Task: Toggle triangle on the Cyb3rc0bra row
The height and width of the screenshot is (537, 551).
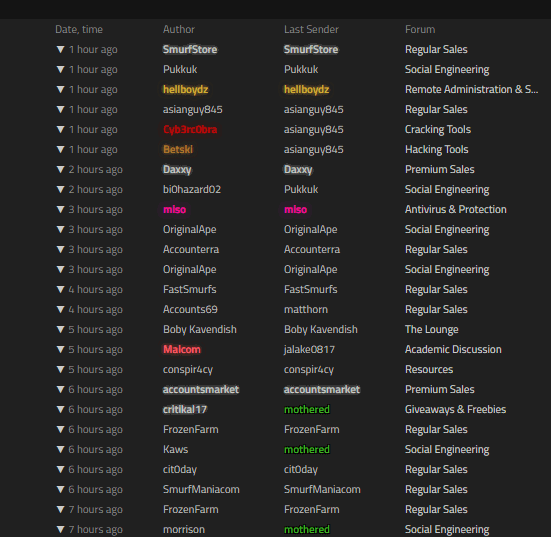Action: coord(60,130)
